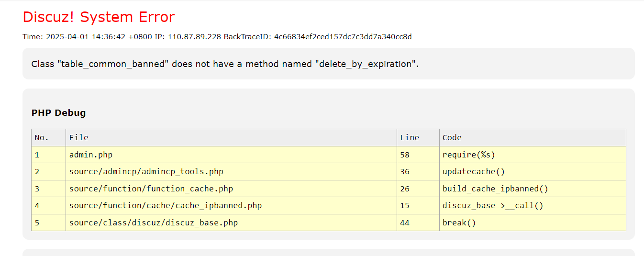Click the "Line" column header

click(418, 138)
